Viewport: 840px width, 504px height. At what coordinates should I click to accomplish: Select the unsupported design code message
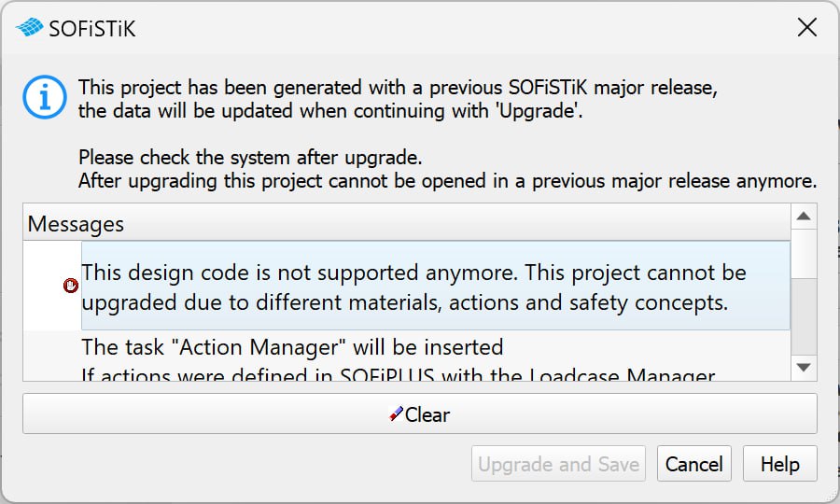435,286
